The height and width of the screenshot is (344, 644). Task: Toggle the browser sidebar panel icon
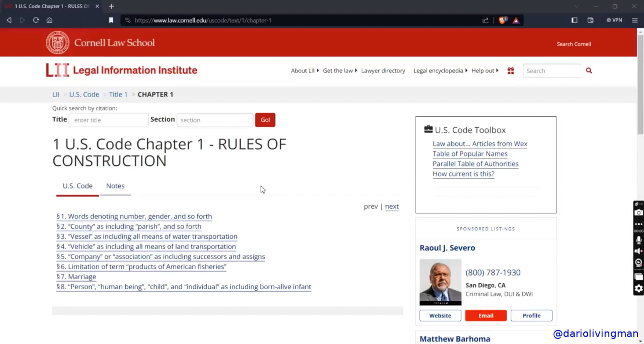[x=574, y=20]
